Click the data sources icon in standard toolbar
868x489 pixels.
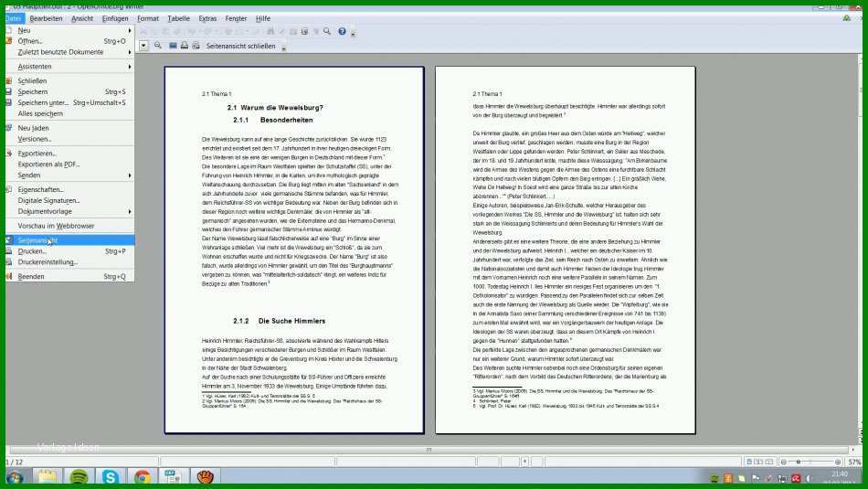(x=304, y=32)
